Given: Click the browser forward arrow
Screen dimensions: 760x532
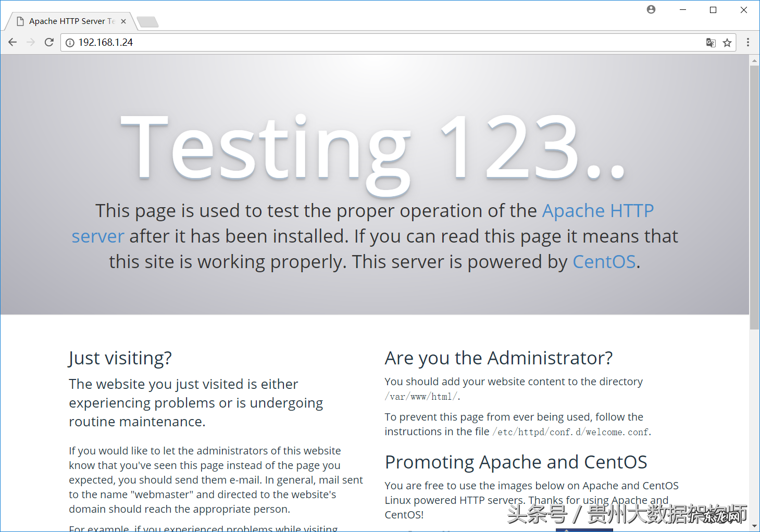Looking at the screenshot, I should coord(31,42).
